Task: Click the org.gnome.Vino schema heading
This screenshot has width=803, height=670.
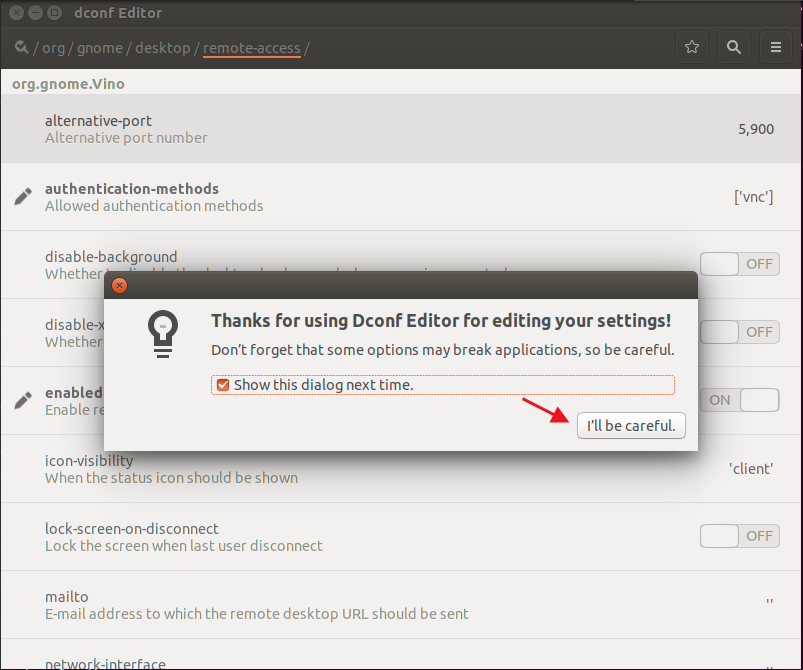Action: (x=68, y=83)
